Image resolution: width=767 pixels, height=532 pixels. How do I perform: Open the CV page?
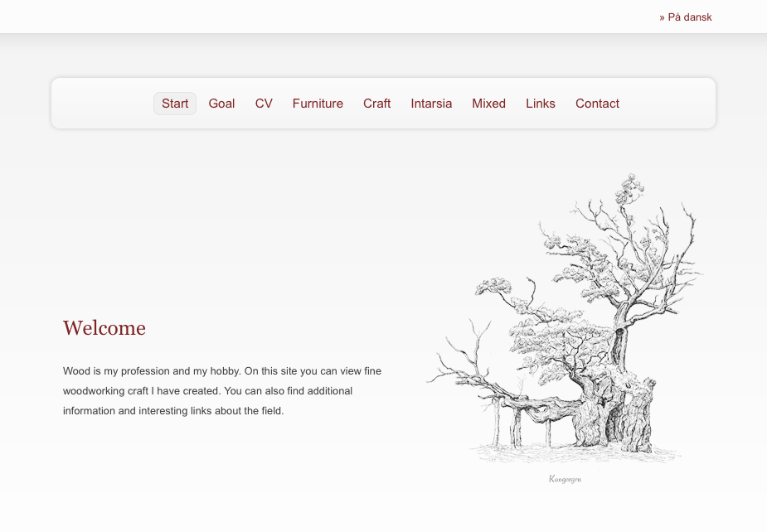click(264, 104)
